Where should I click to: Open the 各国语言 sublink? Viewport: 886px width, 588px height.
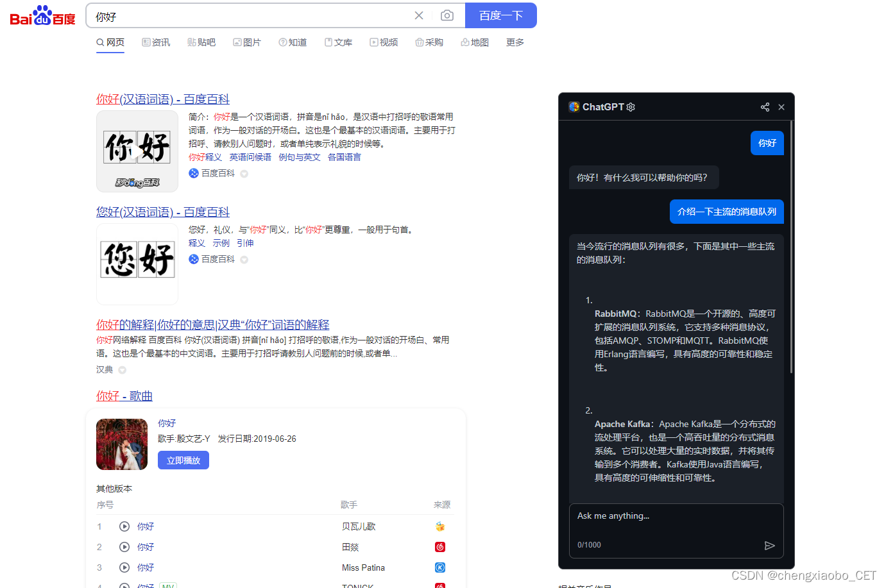click(x=345, y=157)
